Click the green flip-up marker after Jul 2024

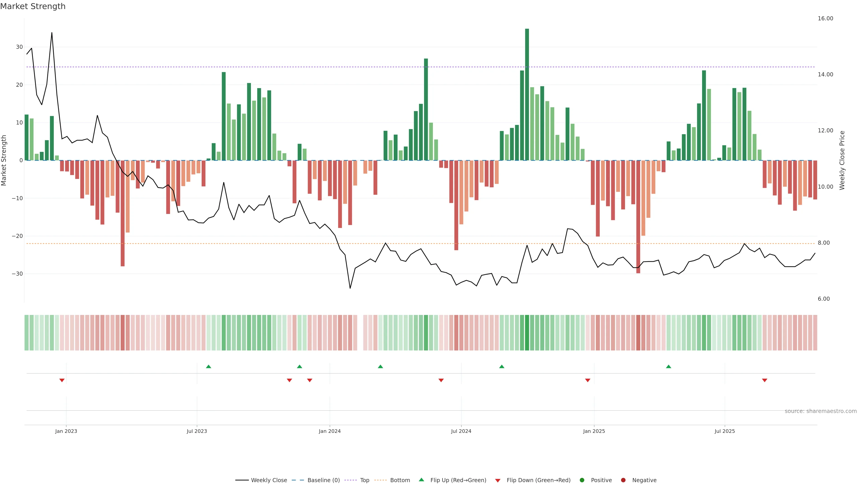[x=502, y=366]
